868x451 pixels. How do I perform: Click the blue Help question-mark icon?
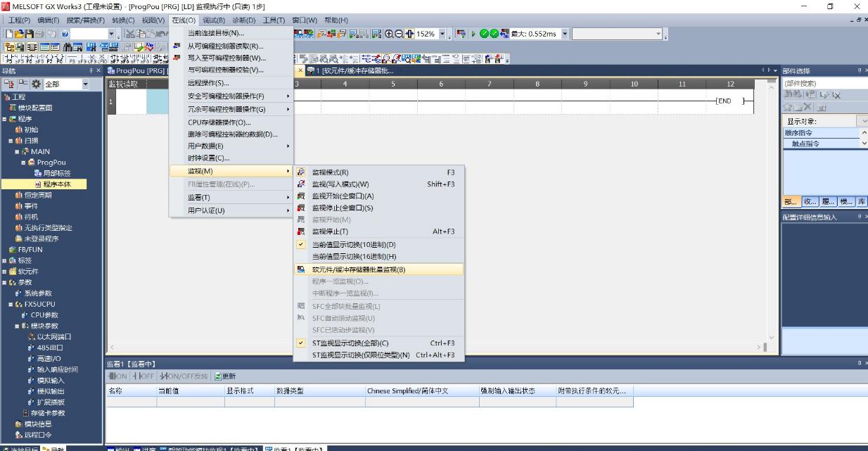click(x=65, y=34)
